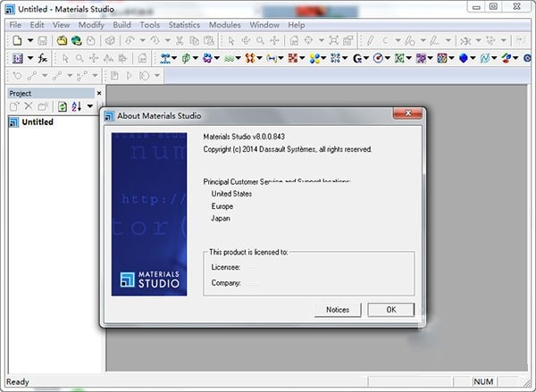This screenshot has width=536, height=392.
Task: Click the blue sphere module icon
Action: coord(463,58)
